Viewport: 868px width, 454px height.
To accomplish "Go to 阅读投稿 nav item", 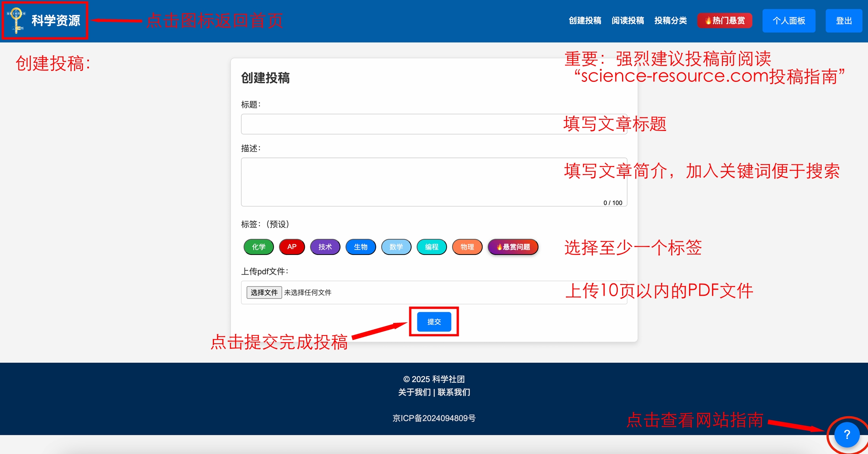I will click(x=628, y=21).
